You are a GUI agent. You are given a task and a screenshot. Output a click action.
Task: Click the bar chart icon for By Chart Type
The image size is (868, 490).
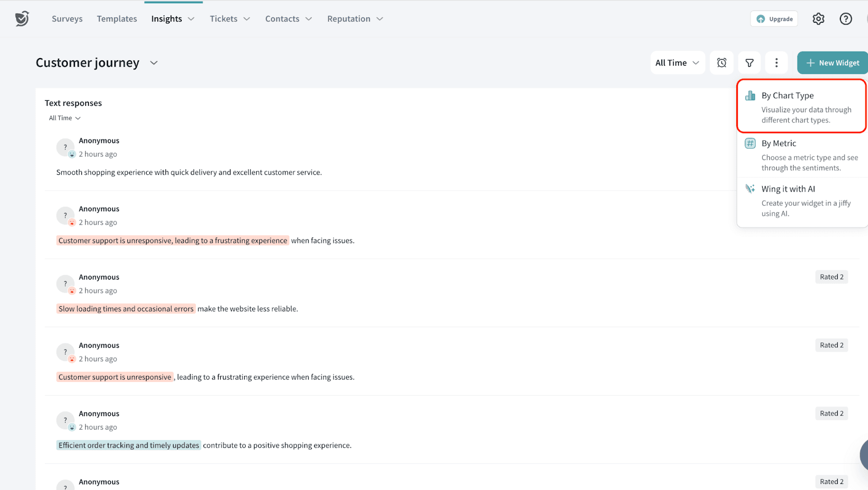(x=750, y=96)
